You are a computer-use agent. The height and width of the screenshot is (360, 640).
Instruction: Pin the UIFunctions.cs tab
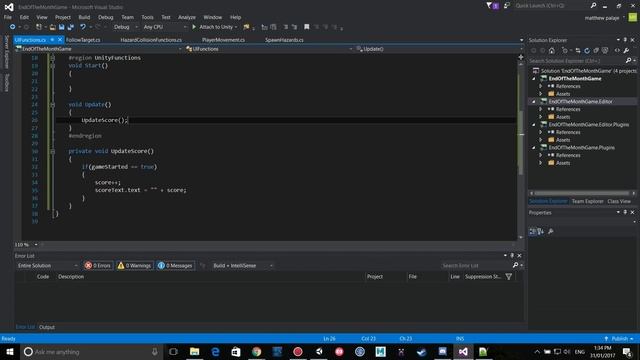click(x=52, y=40)
